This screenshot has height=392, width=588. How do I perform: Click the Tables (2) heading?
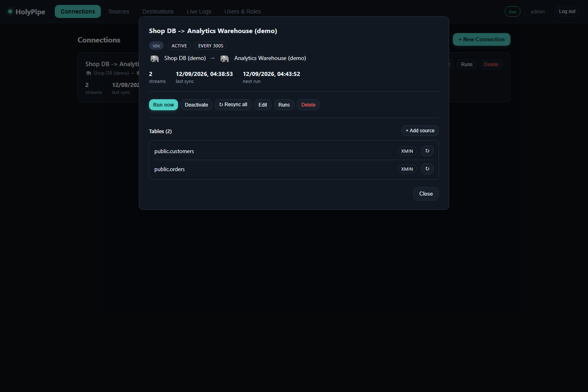point(160,131)
